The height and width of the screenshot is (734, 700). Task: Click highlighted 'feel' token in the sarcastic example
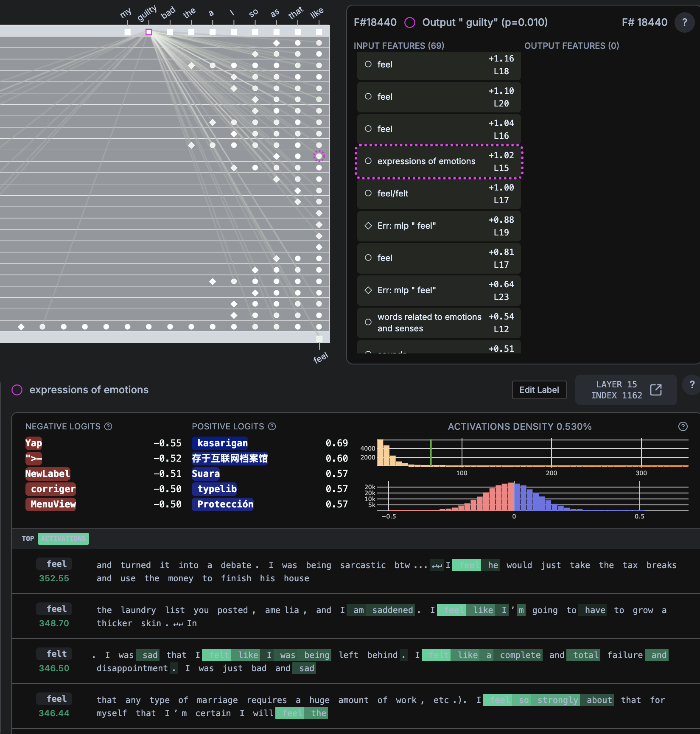tap(467, 565)
